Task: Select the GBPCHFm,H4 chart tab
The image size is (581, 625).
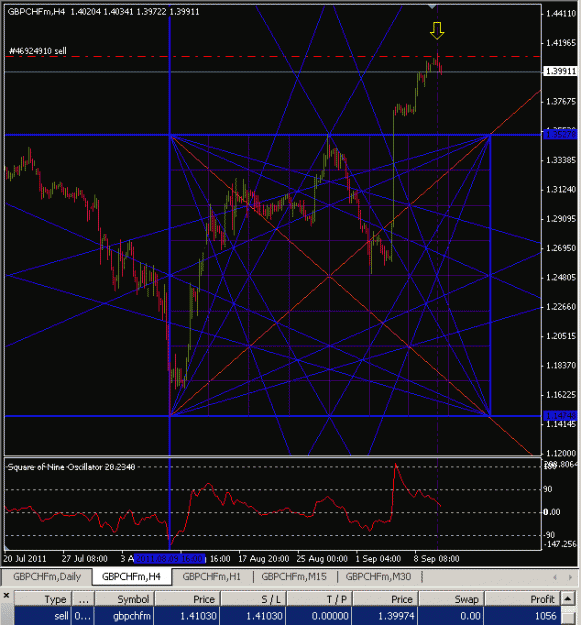Action: (x=132, y=576)
